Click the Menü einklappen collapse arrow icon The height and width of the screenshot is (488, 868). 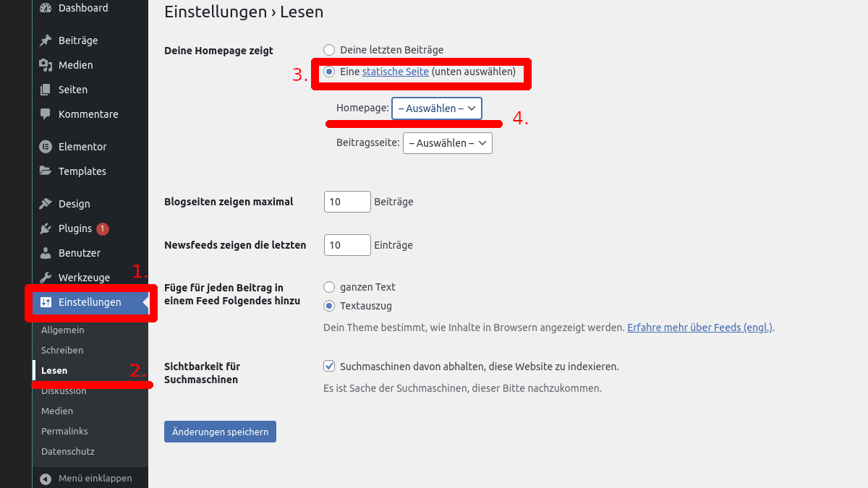(x=46, y=479)
